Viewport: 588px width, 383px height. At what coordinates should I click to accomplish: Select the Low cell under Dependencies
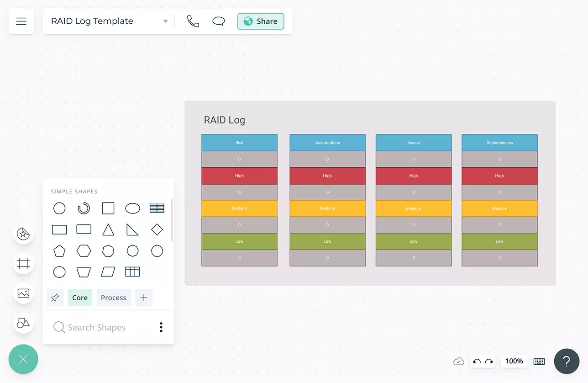pos(499,241)
